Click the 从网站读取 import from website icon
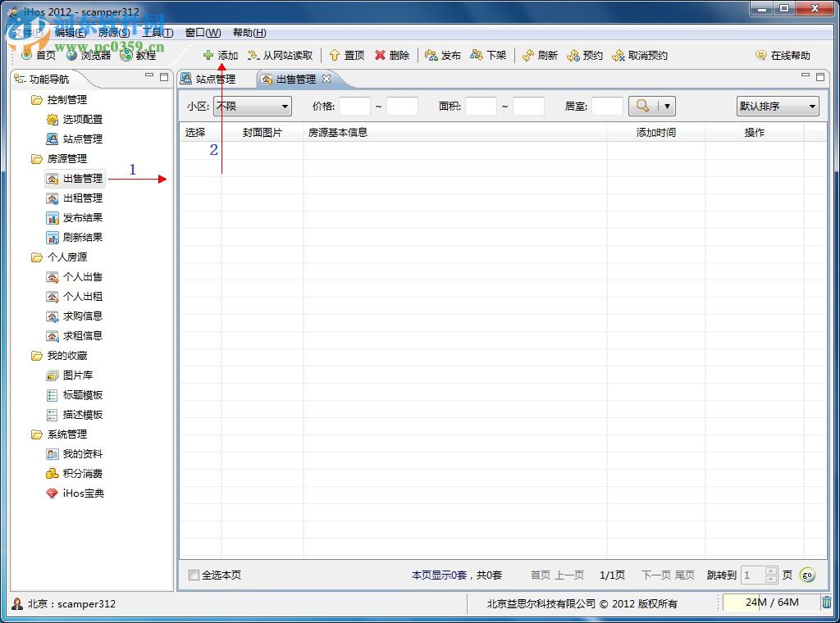The height and width of the screenshot is (623, 840). tap(275, 55)
